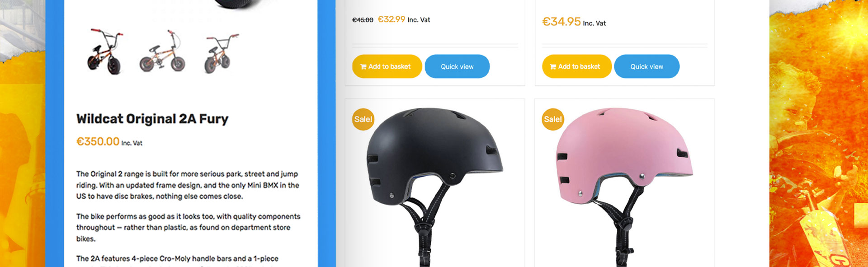
Task: Click the Sale! badge on pink helmet
Action: (x=553, y=119)
